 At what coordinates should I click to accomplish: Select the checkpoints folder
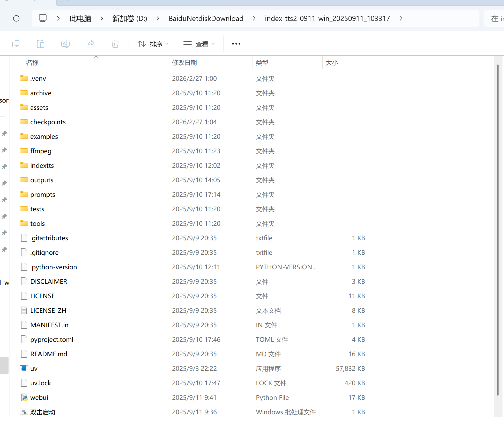(x=48, y=122)
